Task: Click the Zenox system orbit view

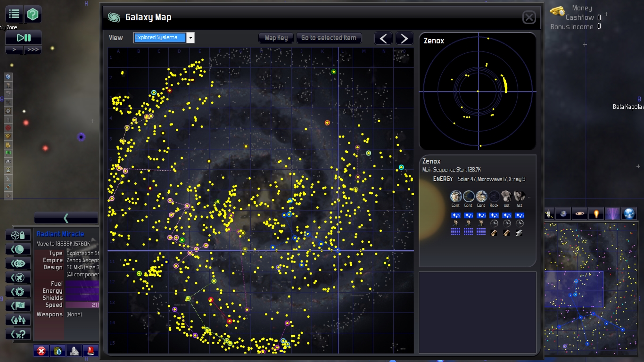Action: tap(478, 91)
